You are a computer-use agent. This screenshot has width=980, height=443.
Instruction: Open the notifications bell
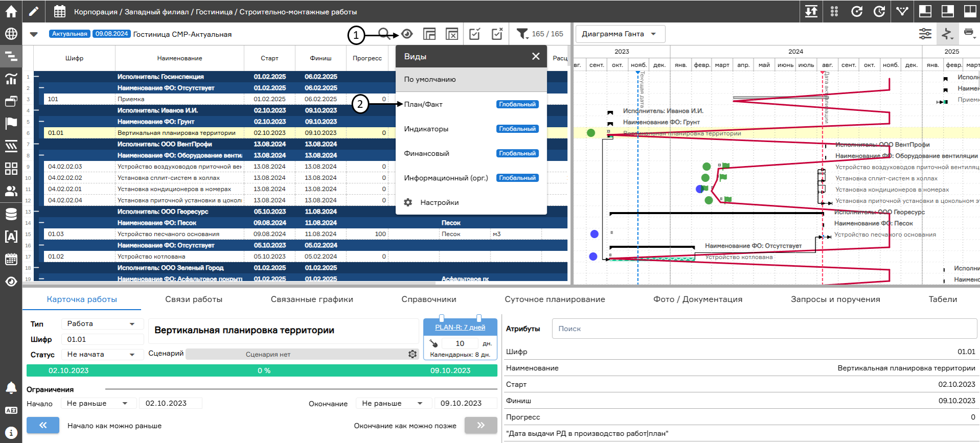11,388
